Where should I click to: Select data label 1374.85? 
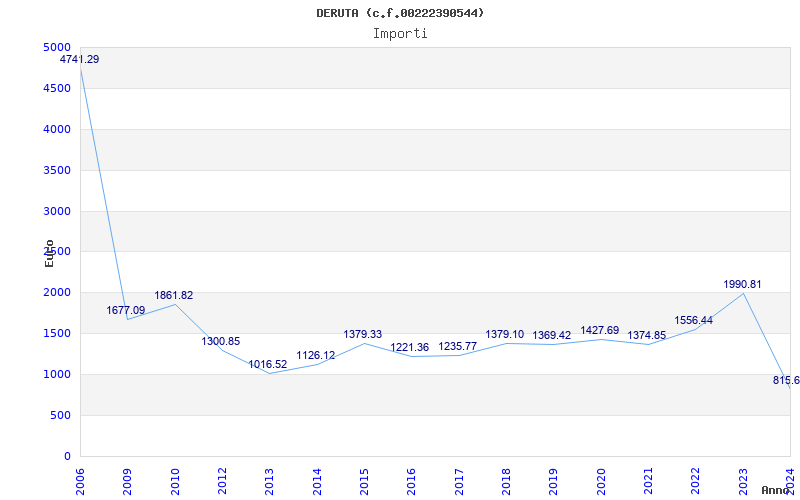pos(646,335)
